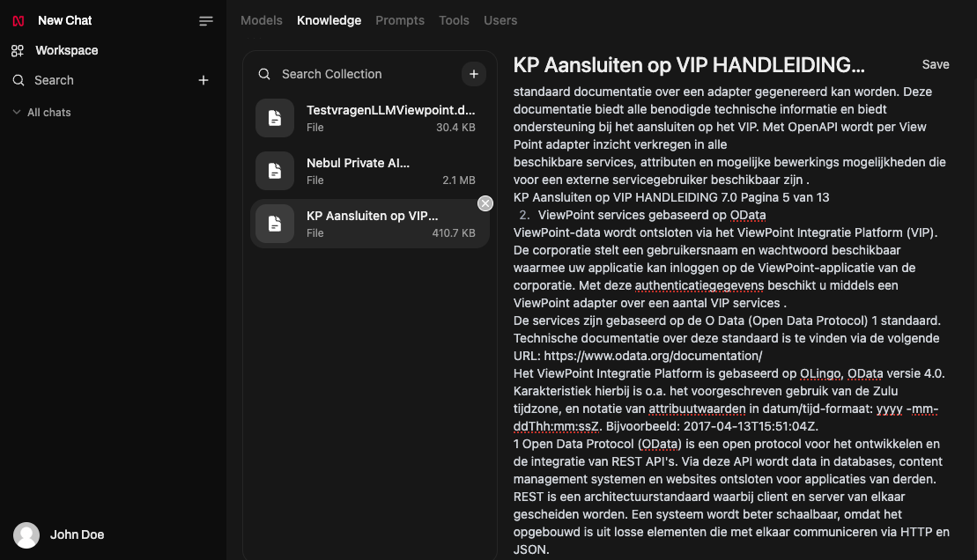The image size is (977, 560).
Task: Open John Doe user avatar
Action: [x=26, y=535]
